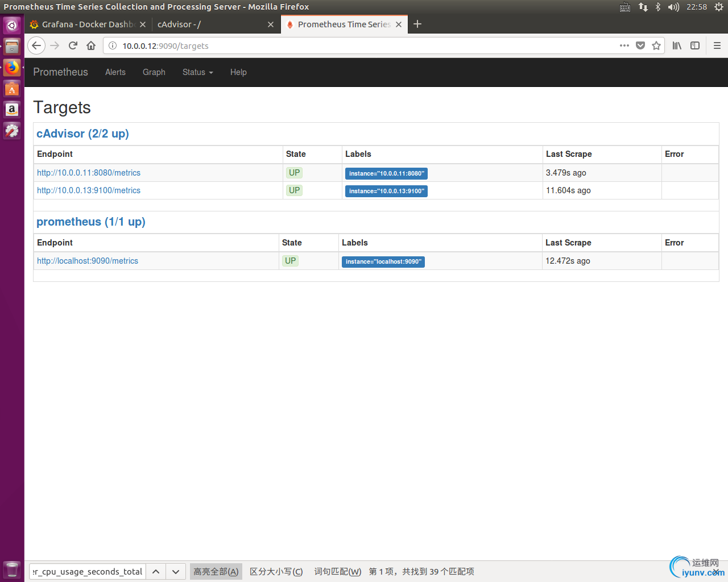The height and width of the screenshot is (582, 728).
Task: Save this page to Pocket
Action: pyautogui.click(x=640, y=45)
